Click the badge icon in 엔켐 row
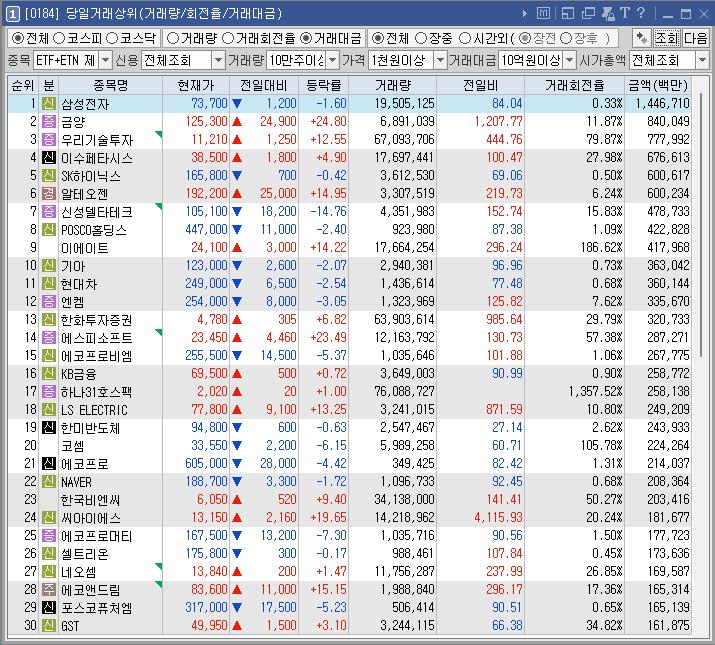This screenshot has width=715, height=645. point(49,302)
